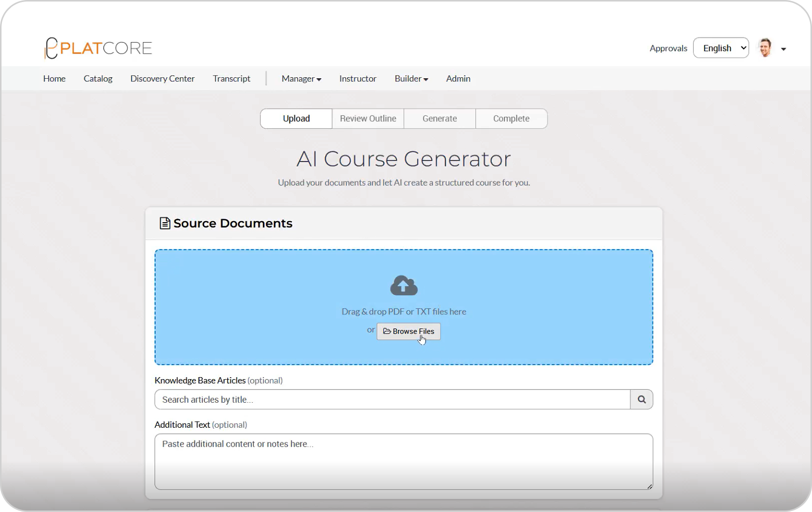Image resolution: width=812 pixels, height=512 pixels.
Task: Switch to the Review Outline step
Action: tap(368, 118)
